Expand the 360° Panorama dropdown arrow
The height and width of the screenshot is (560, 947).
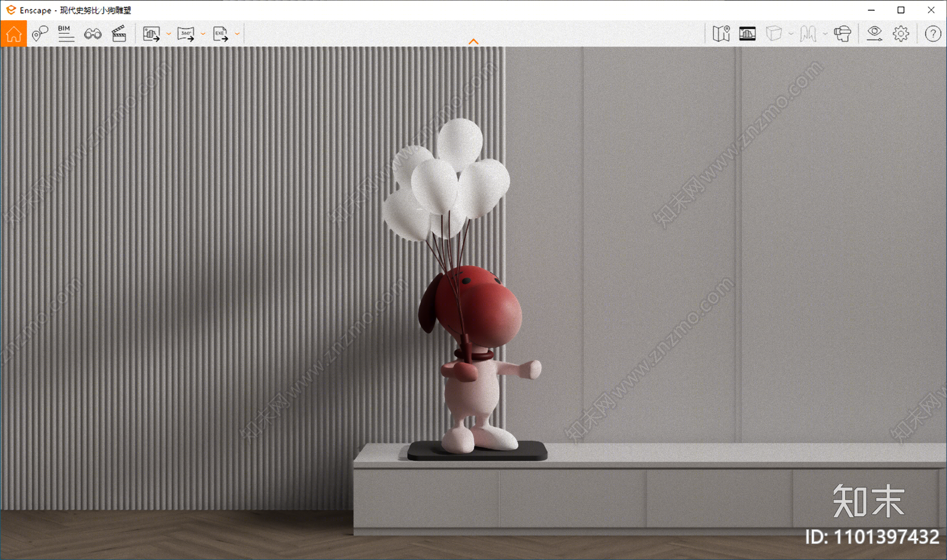[203, 34]
